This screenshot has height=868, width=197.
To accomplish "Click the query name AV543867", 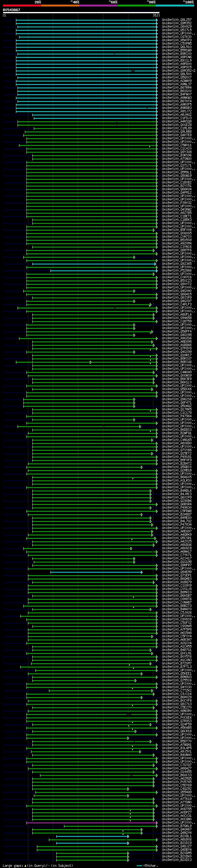I will [11, 10].
